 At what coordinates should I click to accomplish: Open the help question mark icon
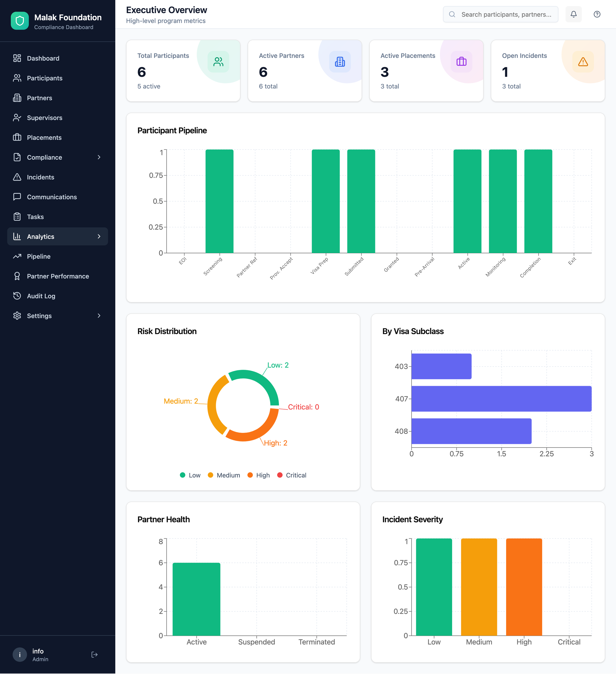[597, 14]
